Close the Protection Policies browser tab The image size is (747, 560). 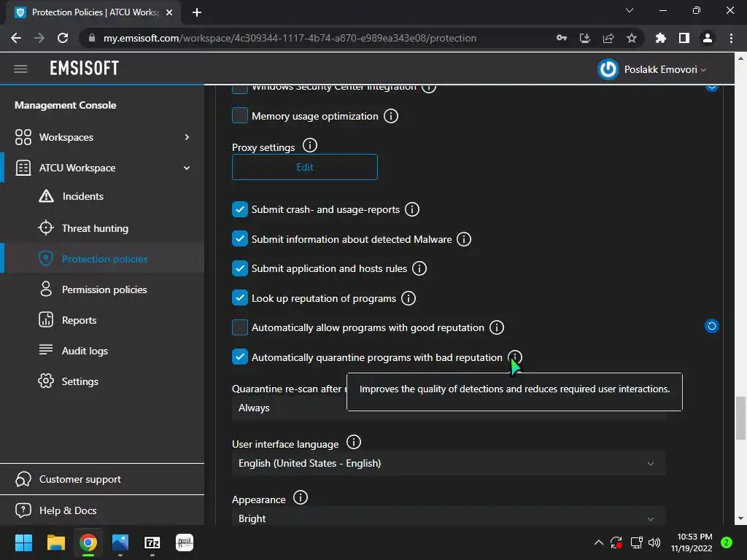[169, 12]
